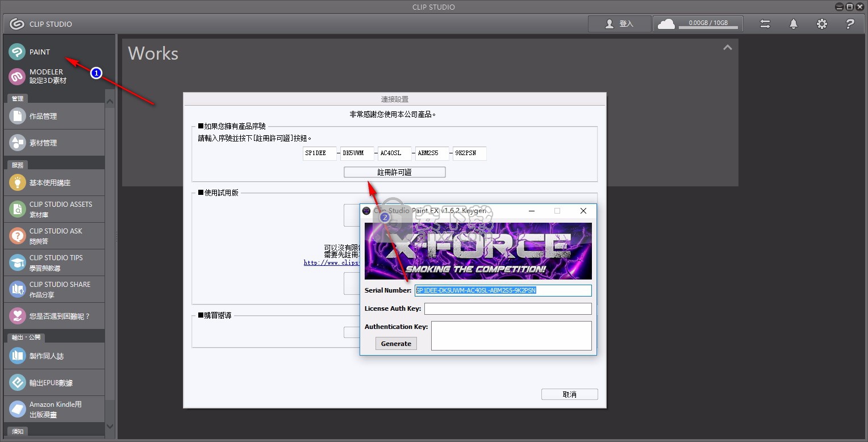This screenshot has width=868, height=442.
Task: Open the help question mark icon
Action: click(x=850, y=24)
